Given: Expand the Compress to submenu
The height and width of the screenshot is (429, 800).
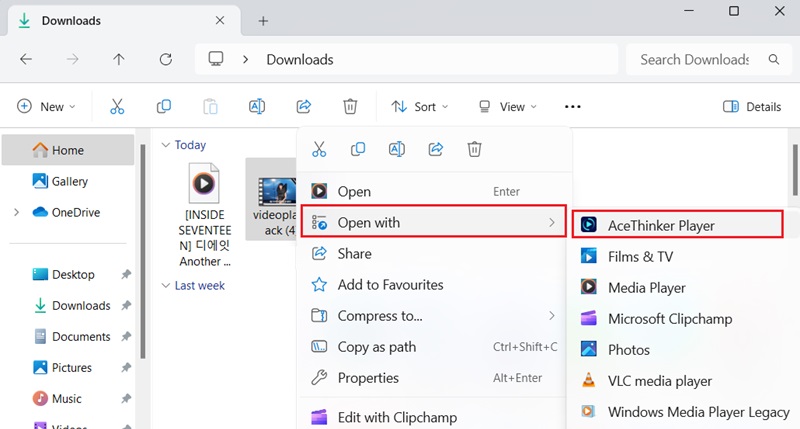Looking at the screenshot, I should 552,316.
